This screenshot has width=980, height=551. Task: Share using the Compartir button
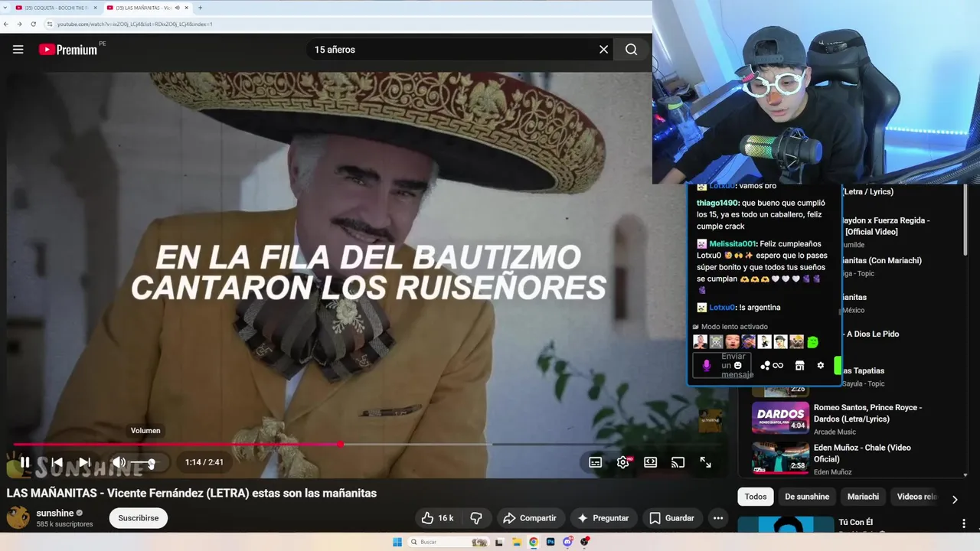coord(530,518)
